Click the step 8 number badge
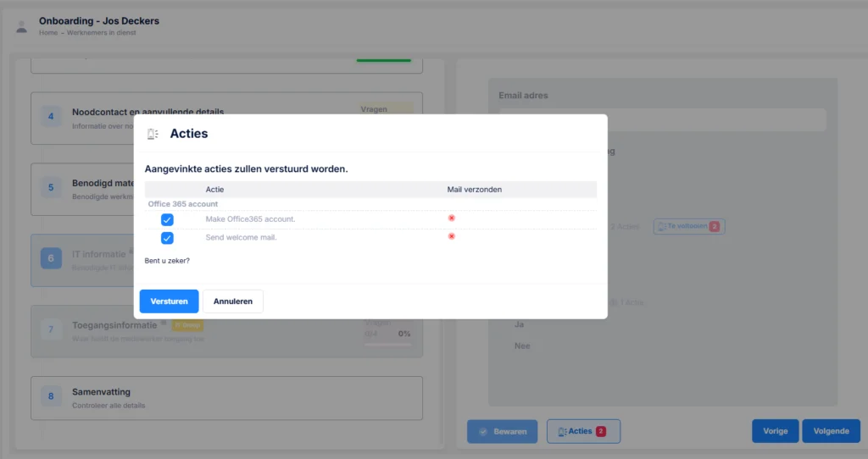Image resolution: width=868 pixels, height=459 pixels. tap(51, 396)
